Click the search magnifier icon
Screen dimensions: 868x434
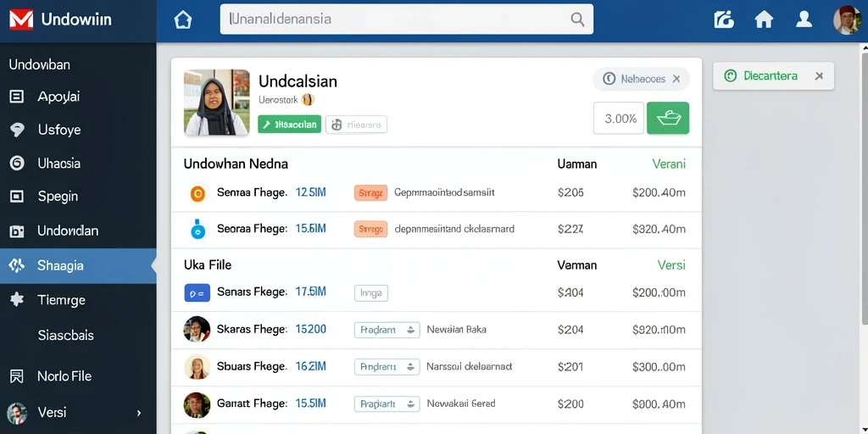click(x=577, y=19)
